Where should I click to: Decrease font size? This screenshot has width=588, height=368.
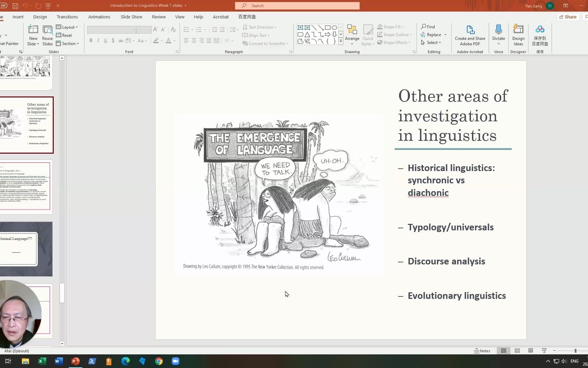click(163, 30)
